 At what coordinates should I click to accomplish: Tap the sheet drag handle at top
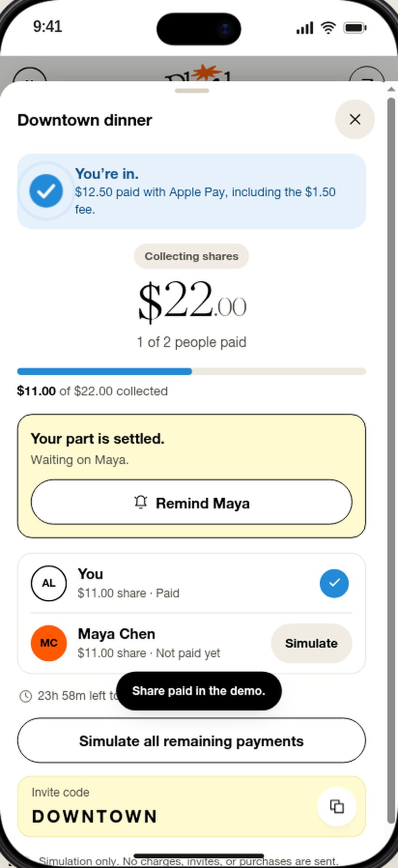point(192,90)
